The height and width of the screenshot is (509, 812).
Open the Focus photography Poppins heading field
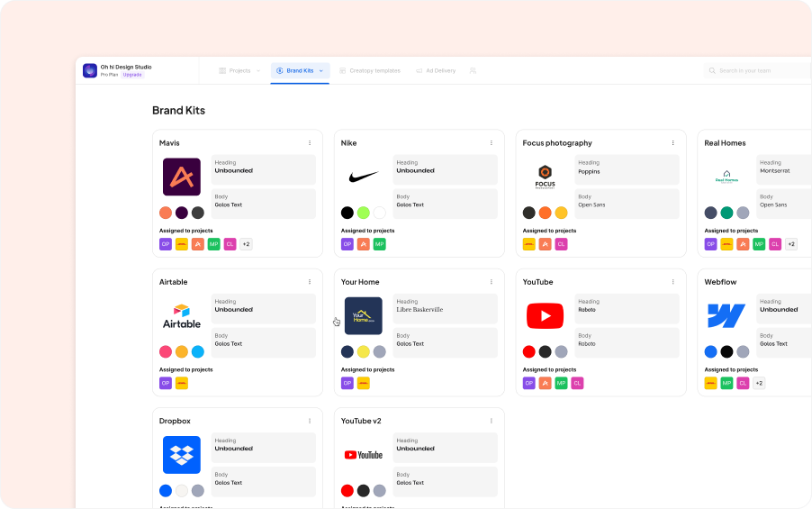click(627, 169)
